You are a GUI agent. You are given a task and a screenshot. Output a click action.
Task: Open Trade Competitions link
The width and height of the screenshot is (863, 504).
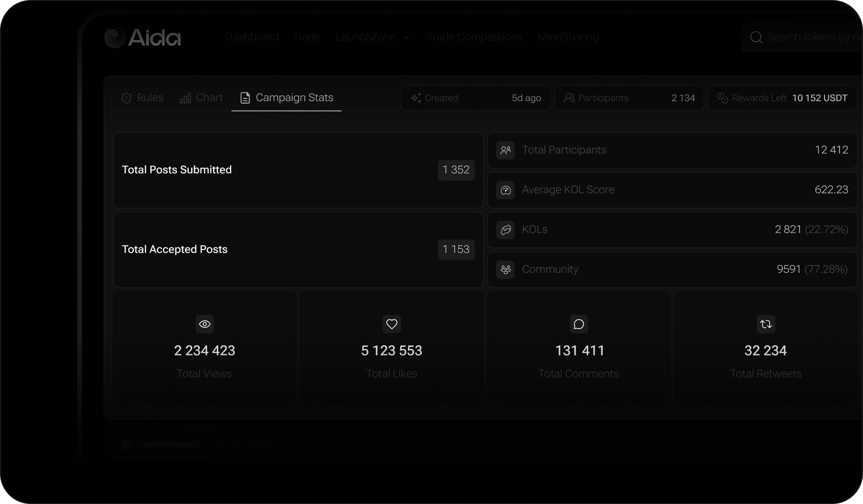click(x=475, y=37)
